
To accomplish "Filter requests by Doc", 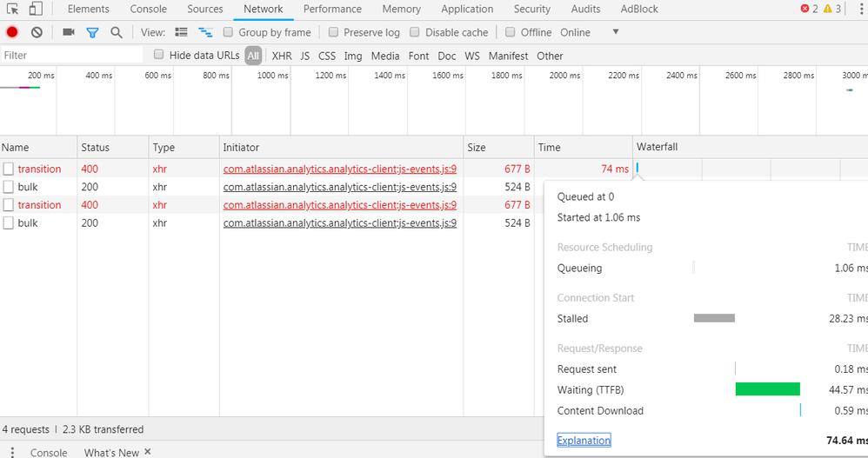I will pos(447,56).
